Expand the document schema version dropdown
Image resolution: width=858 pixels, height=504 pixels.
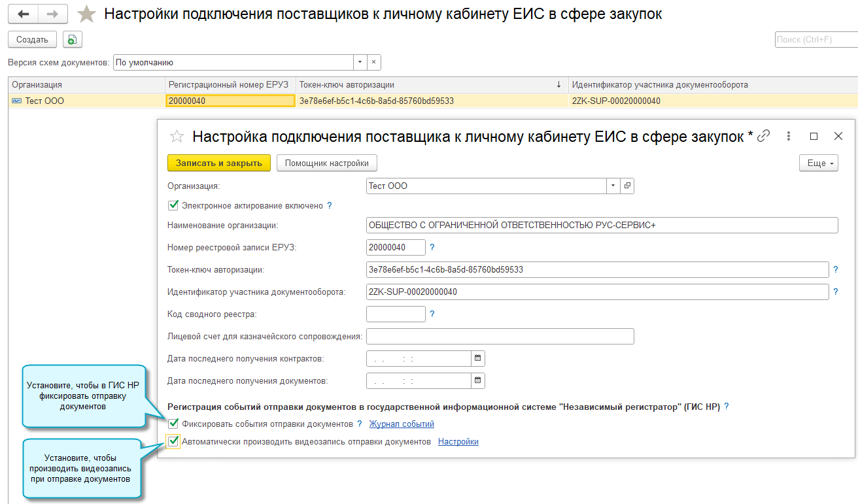pos(359,63)
